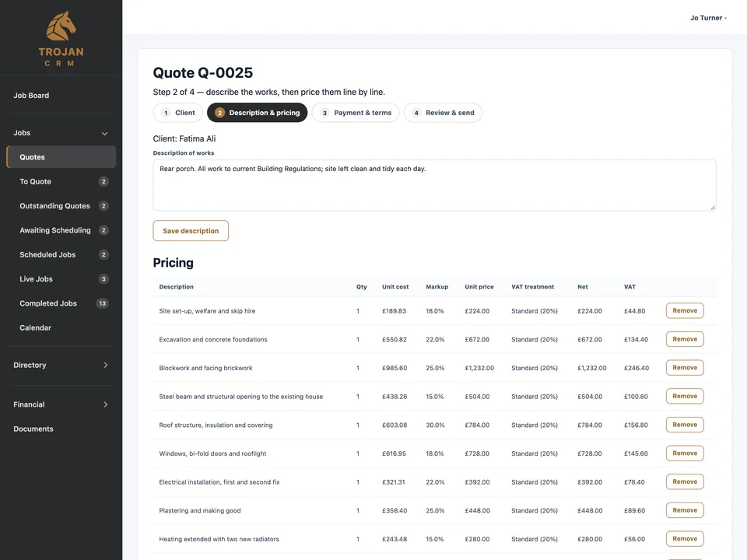This screenshot has width=747, height=560.
Task: Remove the Roof structure, insulation and covering line
Action: [x=685, y=425]
